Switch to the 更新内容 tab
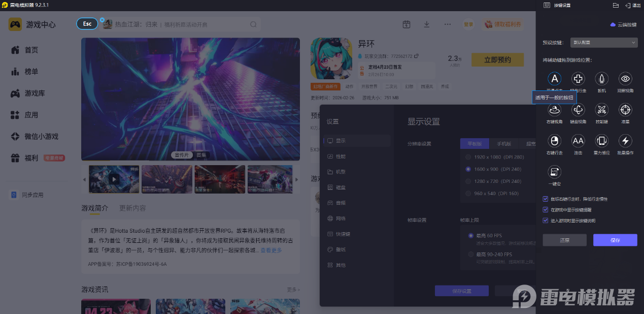This screenshot has height=314, width=644. point(132,208)
